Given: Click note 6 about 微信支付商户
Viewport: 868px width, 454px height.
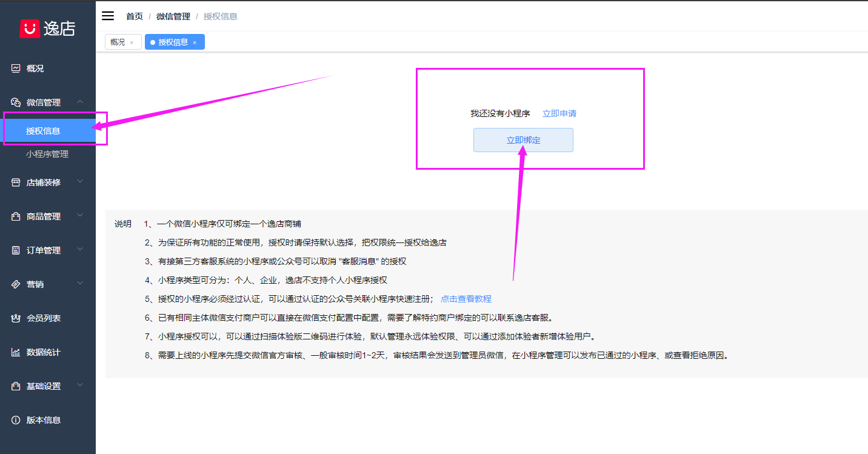Looking at the screenshot, I should pos(349,318).
